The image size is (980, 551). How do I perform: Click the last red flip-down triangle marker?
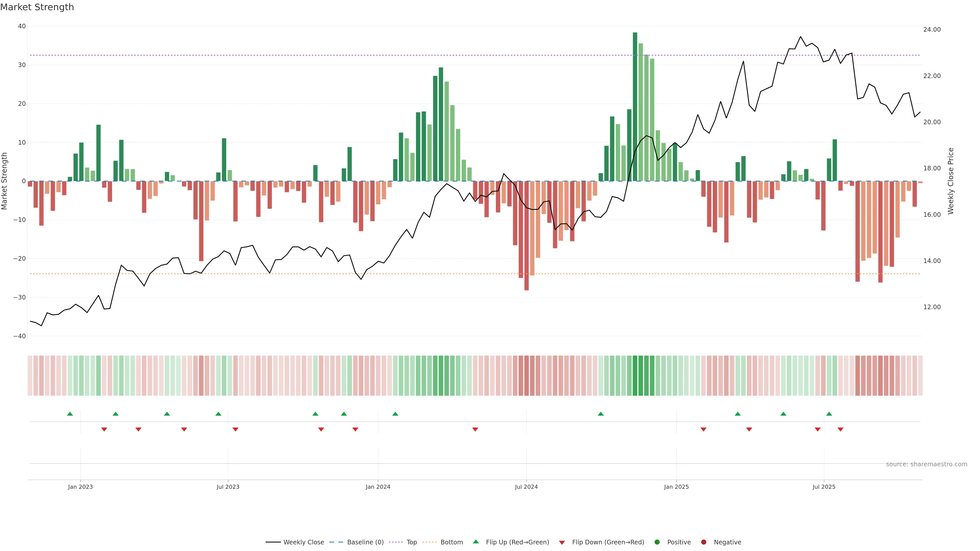(x=840, y=429)
